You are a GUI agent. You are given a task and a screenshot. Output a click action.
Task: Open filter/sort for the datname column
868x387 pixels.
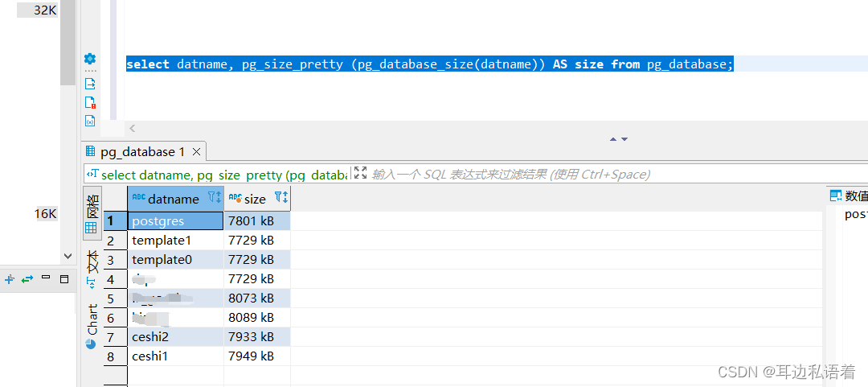[x=215, y=197]
